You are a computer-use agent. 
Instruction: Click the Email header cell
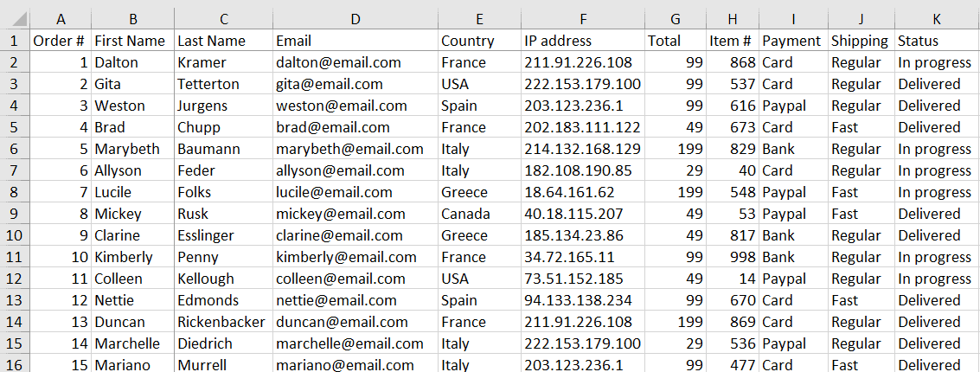355,41
